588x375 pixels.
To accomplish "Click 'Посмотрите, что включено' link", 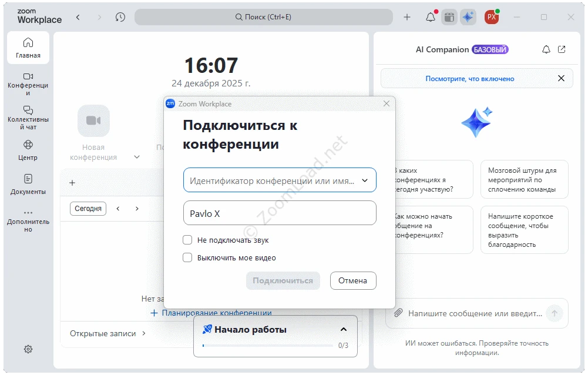I will (469, 78).
